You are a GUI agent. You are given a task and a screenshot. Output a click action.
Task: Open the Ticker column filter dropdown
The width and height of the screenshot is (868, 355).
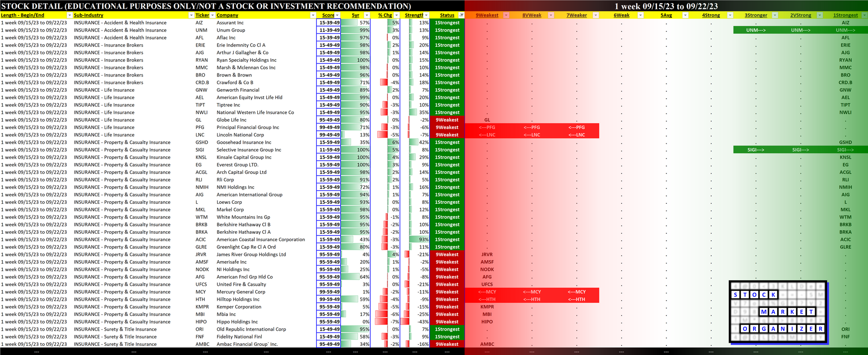(x=212, y=15)
